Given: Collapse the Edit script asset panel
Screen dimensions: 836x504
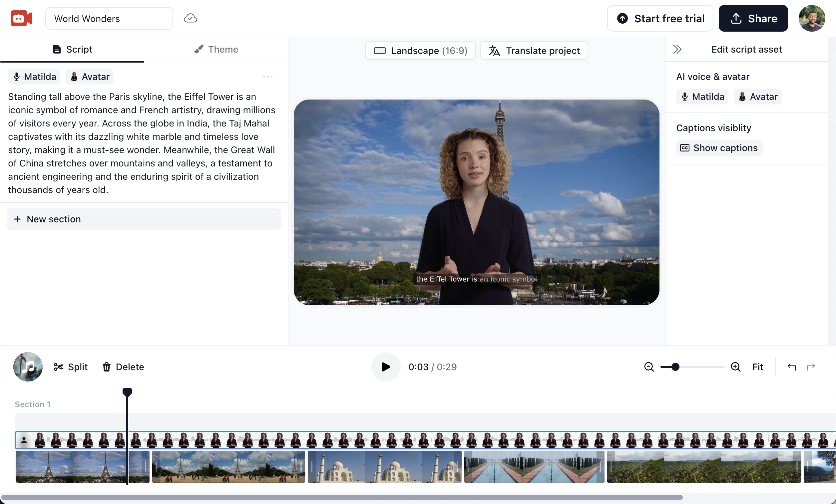Looking at the screenshot, I should (x=677, y=50).
